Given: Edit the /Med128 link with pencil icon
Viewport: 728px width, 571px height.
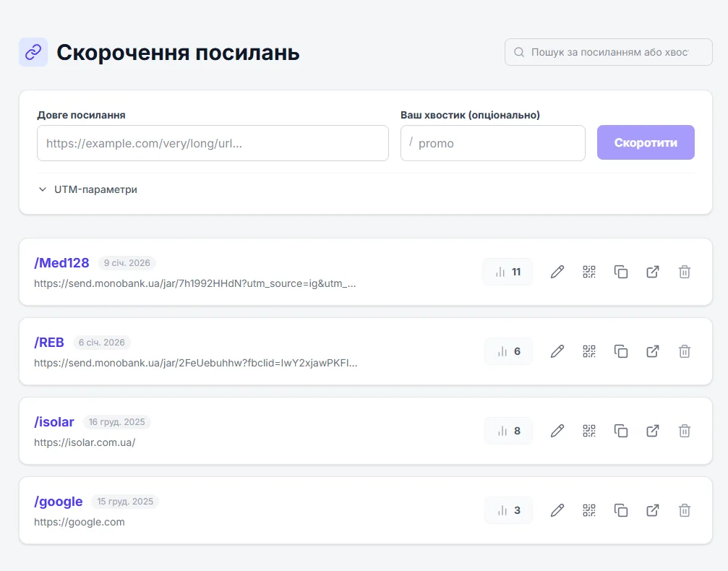Looking at the screenshot, I should tap(557, 272).
